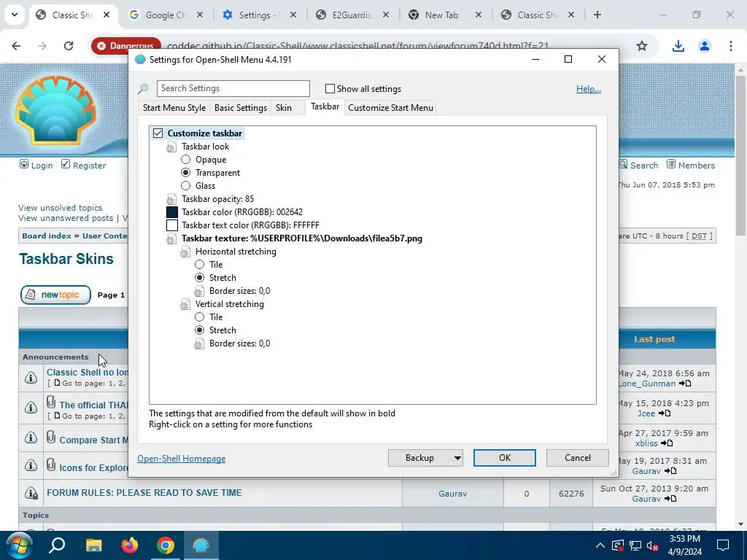
Task: Click the forum Search icon link
Action: coord(624,164)
